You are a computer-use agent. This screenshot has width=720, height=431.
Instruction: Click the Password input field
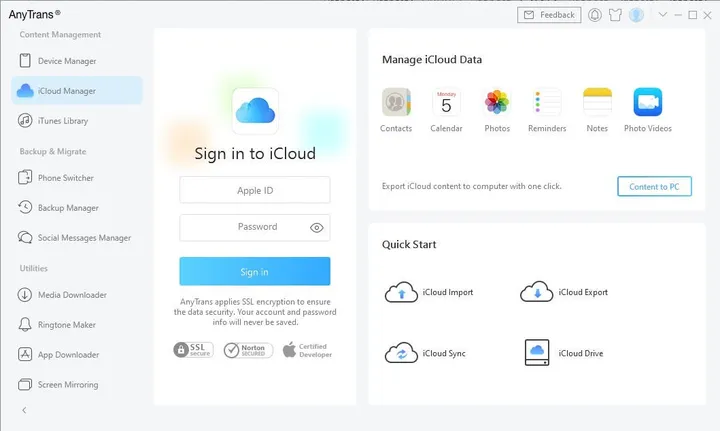(255, 227)
